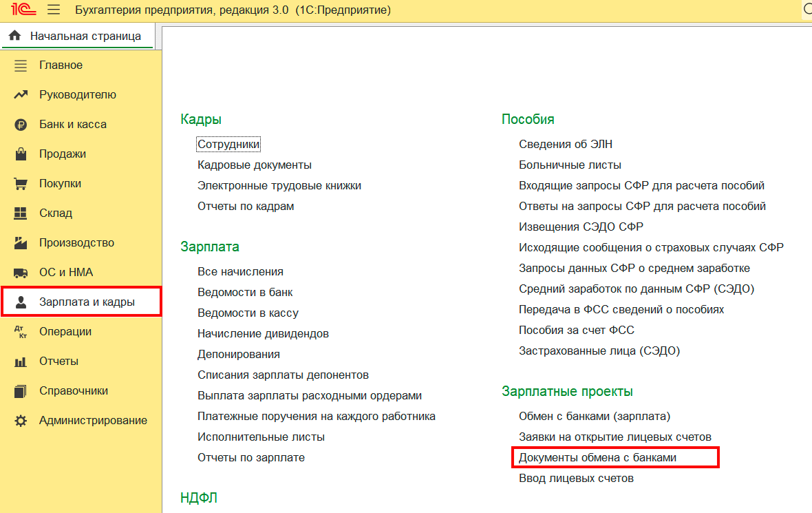Screen dimensions: 812x513
Task: Open Больничные листы
Action: (x=570, y=165)
